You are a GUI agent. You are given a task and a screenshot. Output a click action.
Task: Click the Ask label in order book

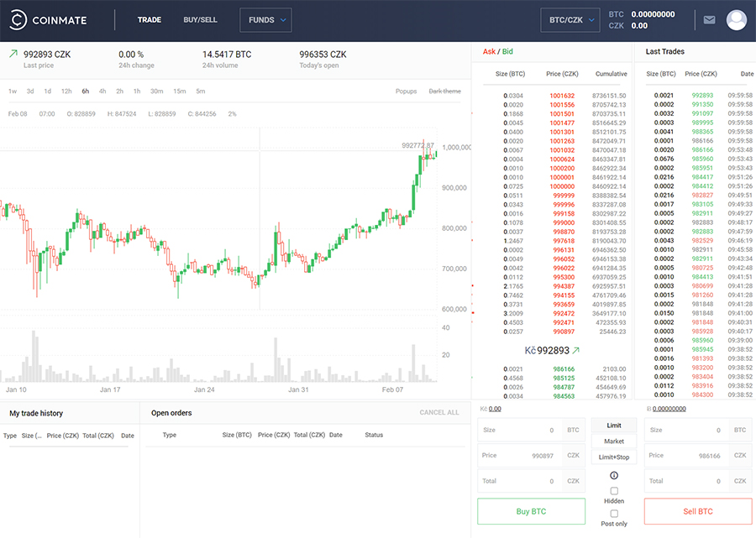point(489,51)
